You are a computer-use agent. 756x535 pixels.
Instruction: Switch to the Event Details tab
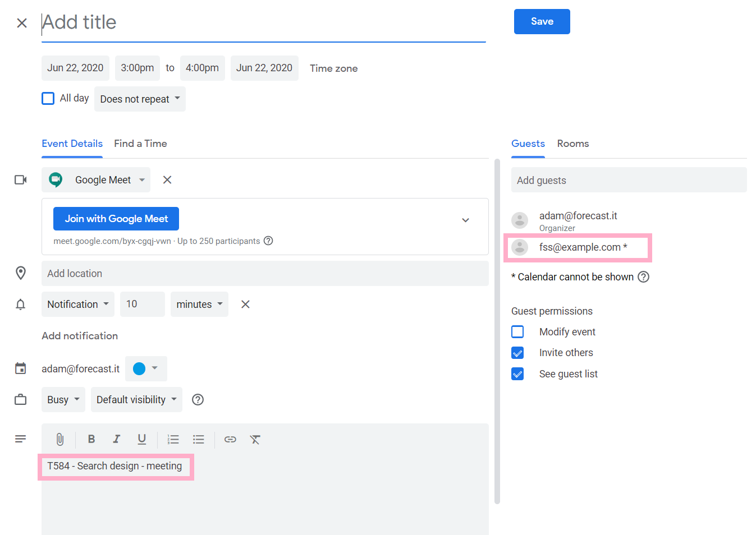72,144
